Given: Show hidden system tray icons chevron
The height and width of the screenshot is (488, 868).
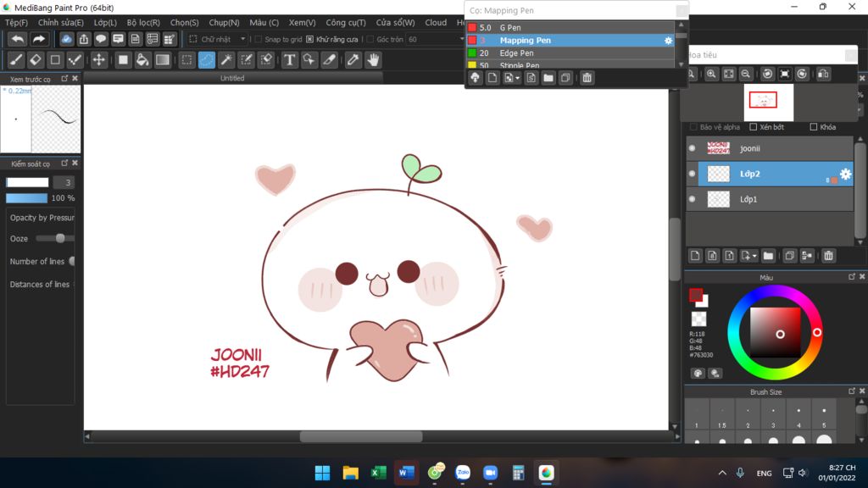Looking at the screenshot, I should pos(722,473).
